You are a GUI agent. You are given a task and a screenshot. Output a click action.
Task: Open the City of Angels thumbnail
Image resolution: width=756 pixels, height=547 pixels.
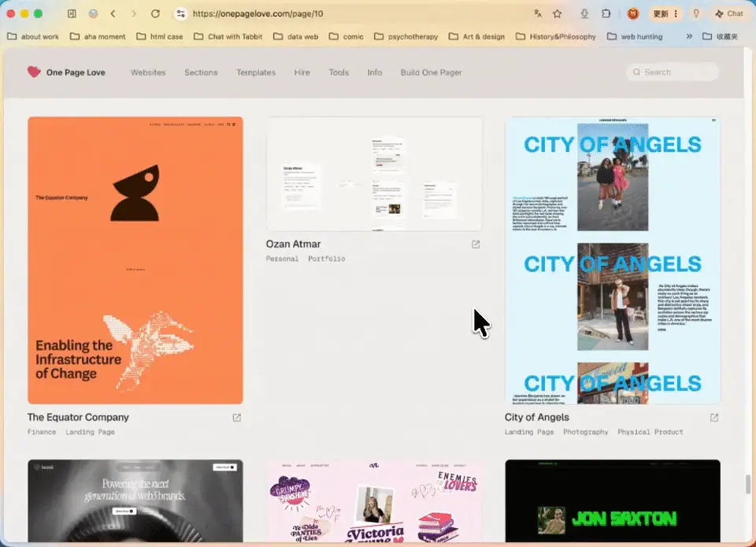[613, 260]
